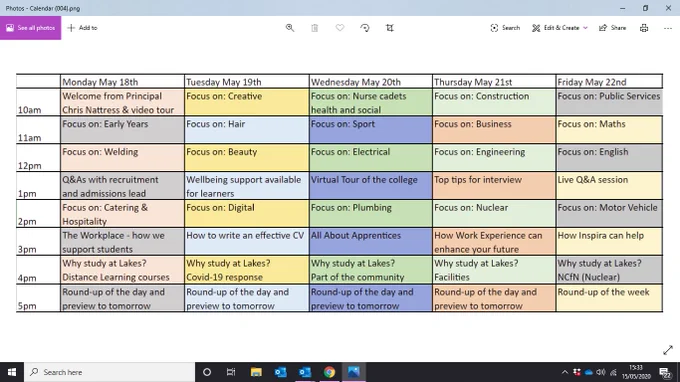Click 'Focus on: Hair' cell
Image resolution: width=680 pixels, height=382 pixels.
246,130
